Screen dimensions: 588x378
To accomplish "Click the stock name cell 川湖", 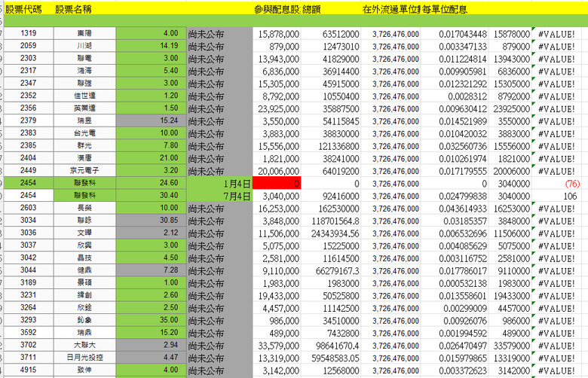I will coord(84,46).
